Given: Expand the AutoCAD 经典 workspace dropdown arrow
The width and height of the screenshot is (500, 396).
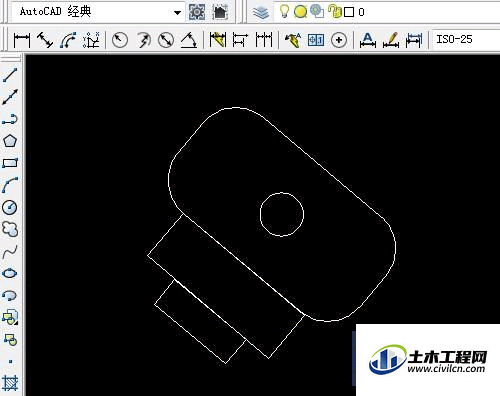Looking at the screenshot, I should coord(177,13).
